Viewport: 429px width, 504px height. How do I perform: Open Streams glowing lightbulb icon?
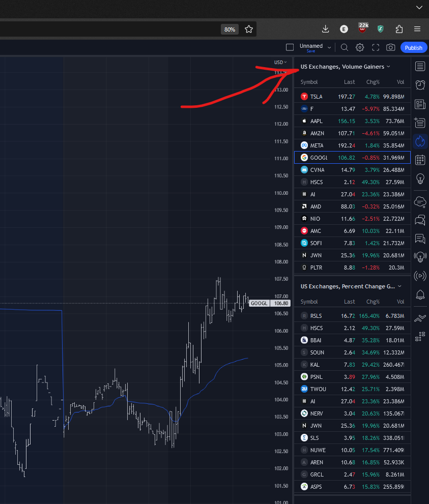[420, 257]
